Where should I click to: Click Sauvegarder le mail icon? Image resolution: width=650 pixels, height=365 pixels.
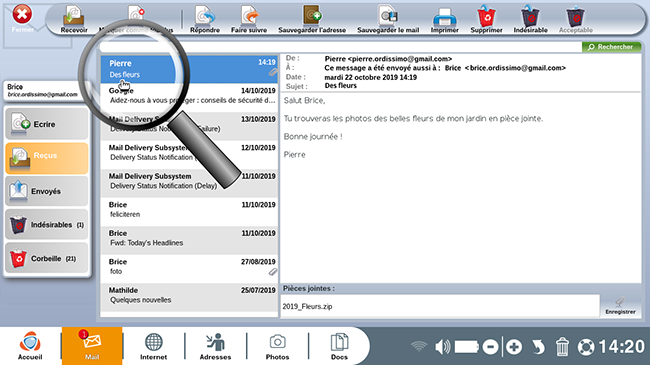coord(388,19)
